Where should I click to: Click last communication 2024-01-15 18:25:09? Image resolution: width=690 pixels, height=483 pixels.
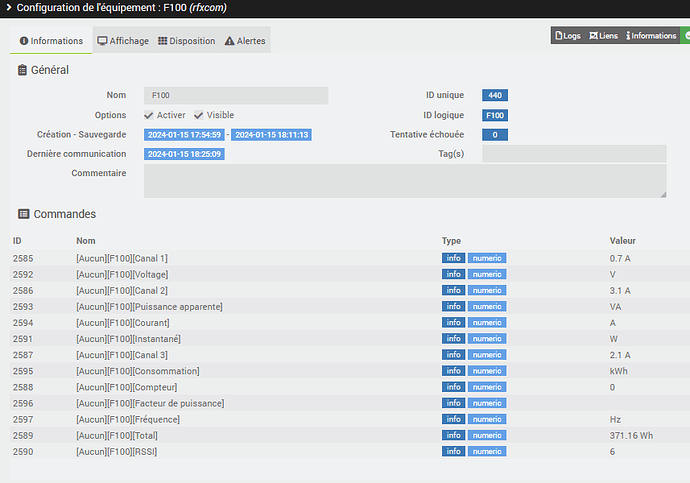pyautogui.click(x=184, y=154)
